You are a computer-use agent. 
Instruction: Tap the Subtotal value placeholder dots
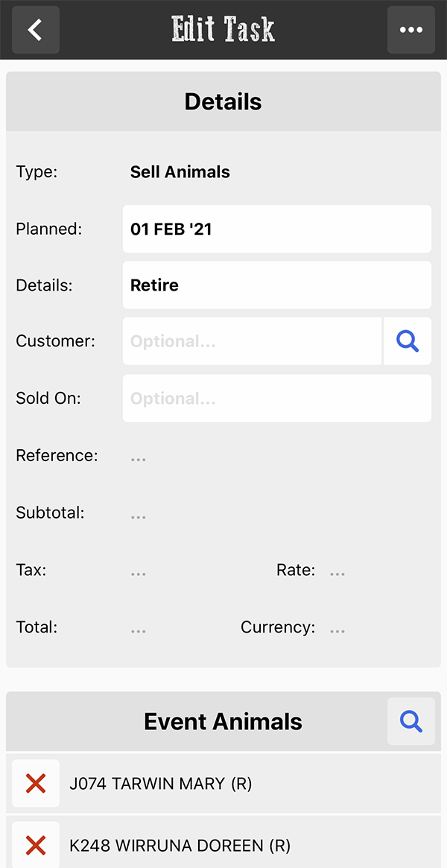[139, 516]
